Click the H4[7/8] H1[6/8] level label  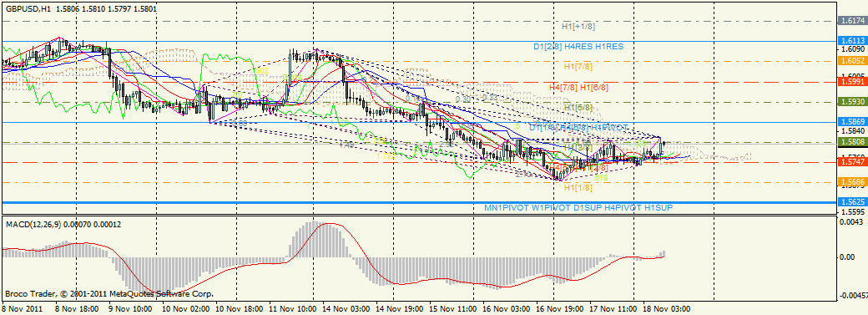tap(578, 87)
